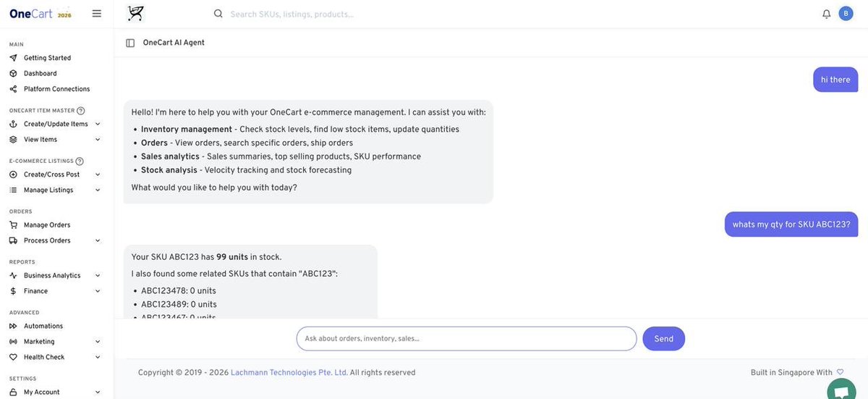Click the help icon beside E-Commerce Listings
Screen dimensions: 868x399
pyautogui.click(x=80, y=161)
